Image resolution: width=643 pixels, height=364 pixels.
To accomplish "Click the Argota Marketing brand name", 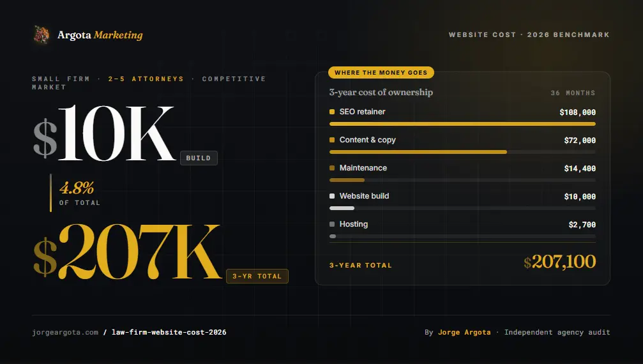I will (x=100, y=35).
